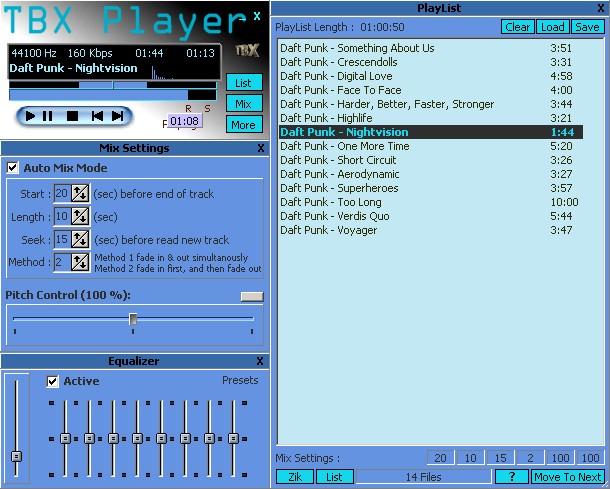Toggle the playlist with the List button in the player
Screen dimensions: 610x489
tap(244, 83)
